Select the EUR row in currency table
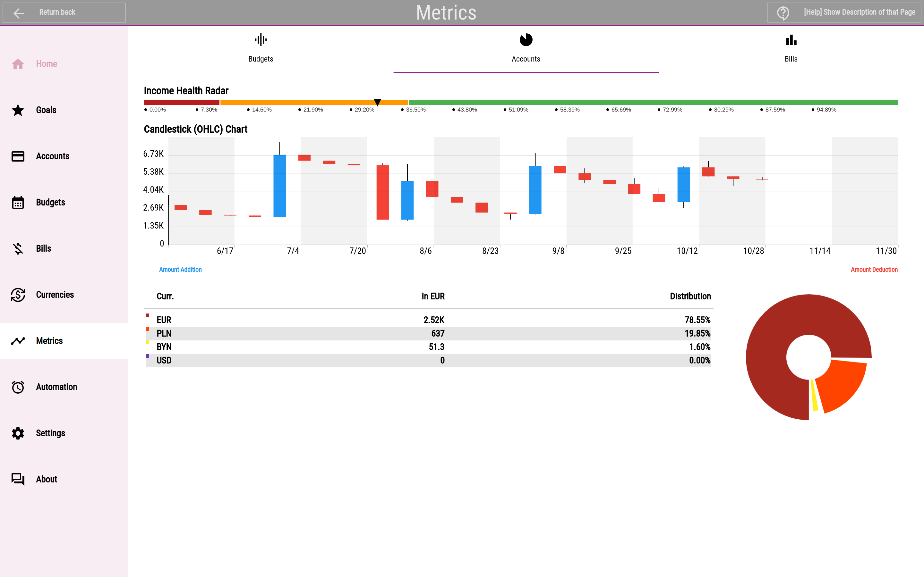Screen dimensions: 924x577 (428, 320)
